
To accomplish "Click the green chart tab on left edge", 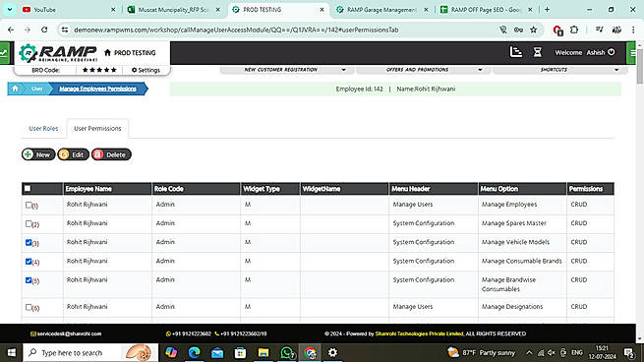I will (x=4, y=53).
